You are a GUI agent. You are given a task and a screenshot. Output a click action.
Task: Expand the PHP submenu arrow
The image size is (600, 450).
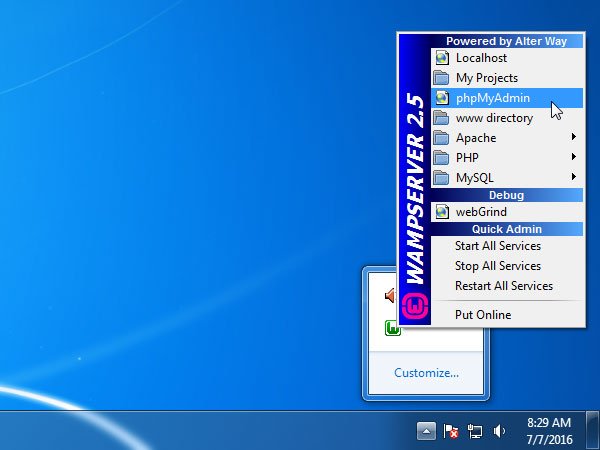pyautogui.click(x=573, y=157)
